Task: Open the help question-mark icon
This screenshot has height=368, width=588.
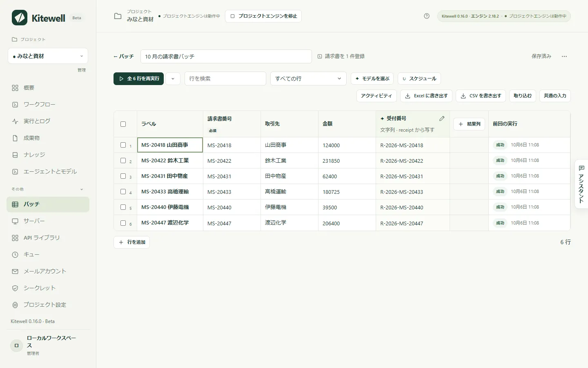Action: (427, 16)
